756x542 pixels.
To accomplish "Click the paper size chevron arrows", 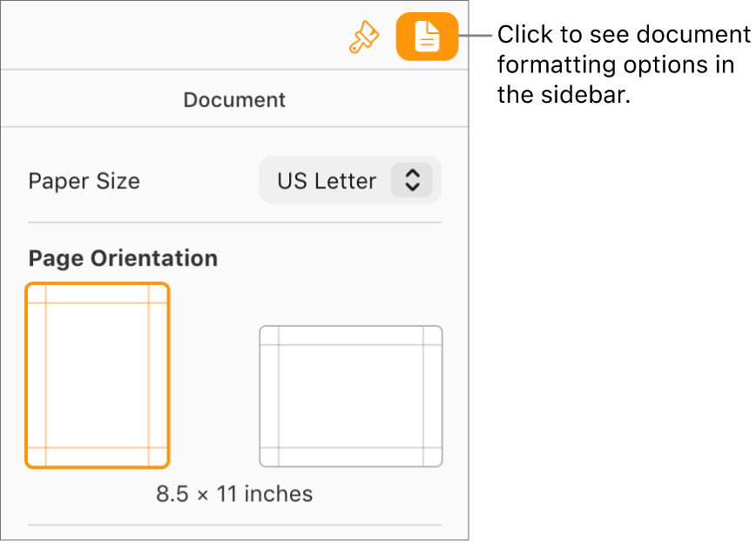I will (x=413, y=180).
